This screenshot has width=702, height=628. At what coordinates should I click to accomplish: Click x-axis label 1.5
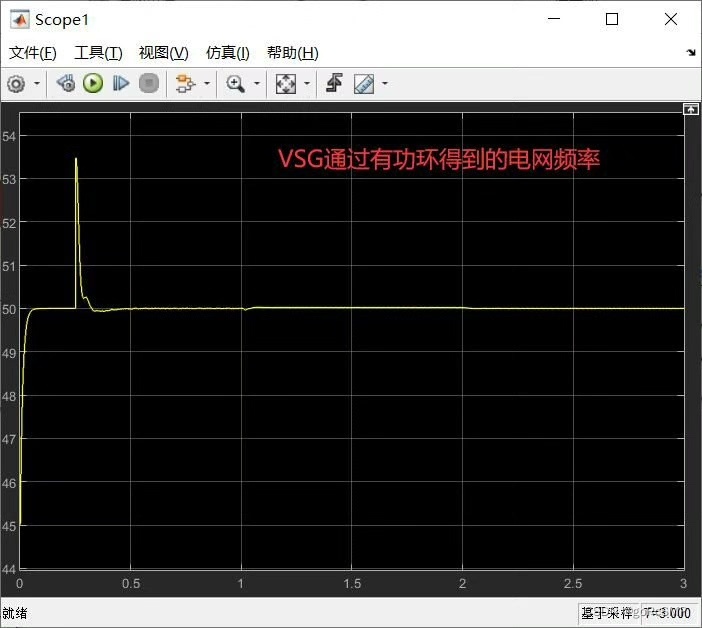[x=352, y=584]
